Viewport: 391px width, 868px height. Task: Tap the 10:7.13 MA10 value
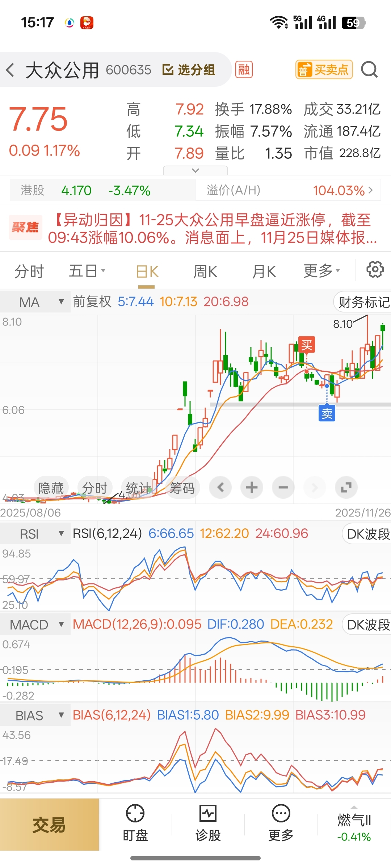[x=178, y=302]
